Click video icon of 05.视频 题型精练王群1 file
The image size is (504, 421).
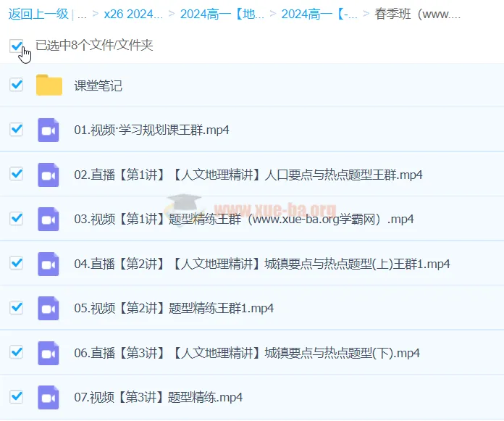tap(49, 308)
